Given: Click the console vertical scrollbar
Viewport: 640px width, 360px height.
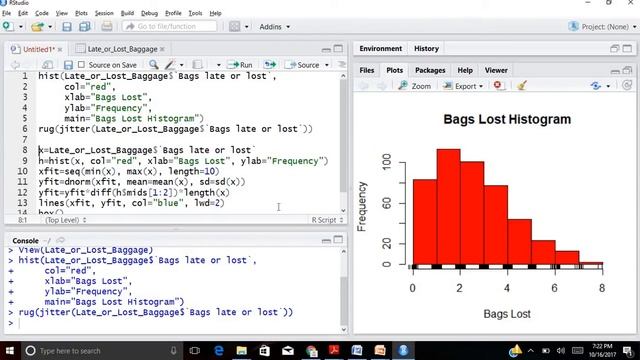Looking at the screenshot, I should (x=343, y=290).
